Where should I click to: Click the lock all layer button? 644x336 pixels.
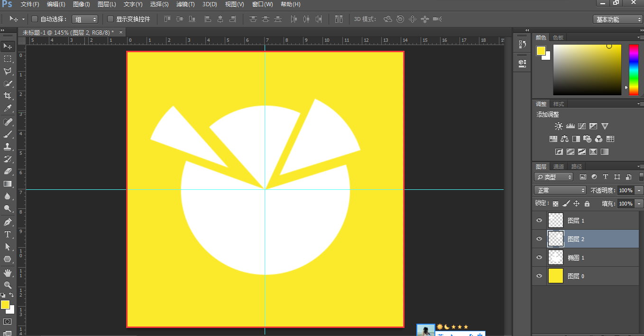[587, 204]
